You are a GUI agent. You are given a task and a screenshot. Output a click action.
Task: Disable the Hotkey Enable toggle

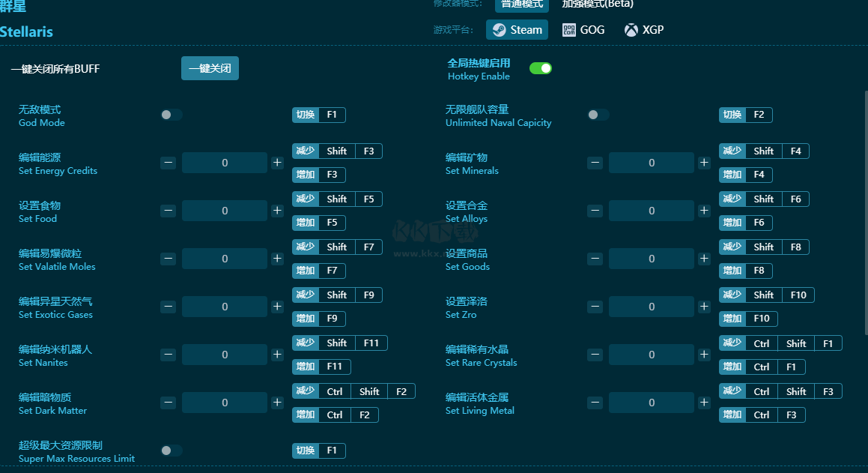540,68
